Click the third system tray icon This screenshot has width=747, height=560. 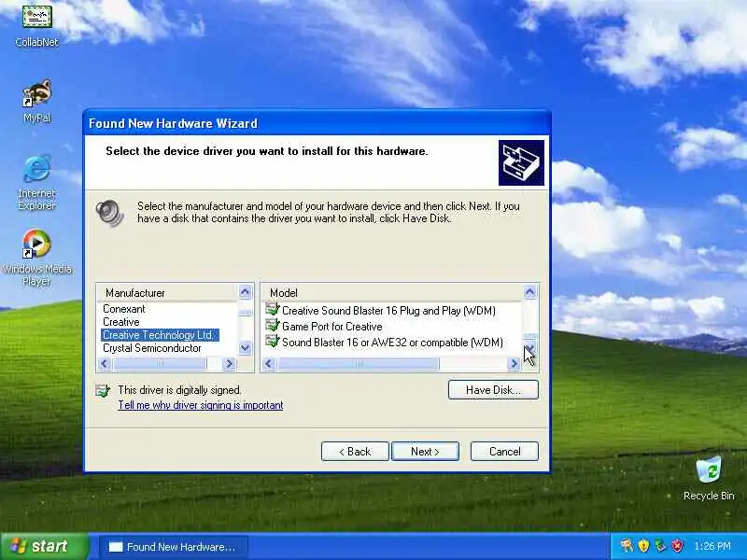660,546
